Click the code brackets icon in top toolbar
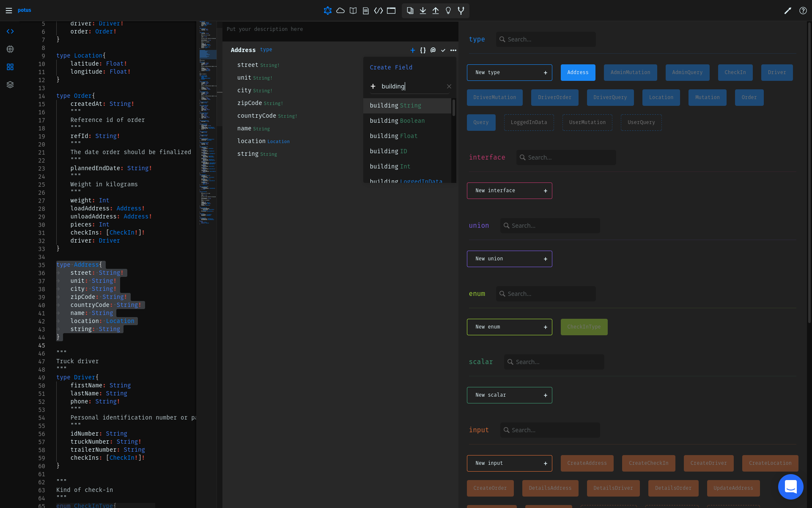The image size is (812, 508). [x=379, y=11]
